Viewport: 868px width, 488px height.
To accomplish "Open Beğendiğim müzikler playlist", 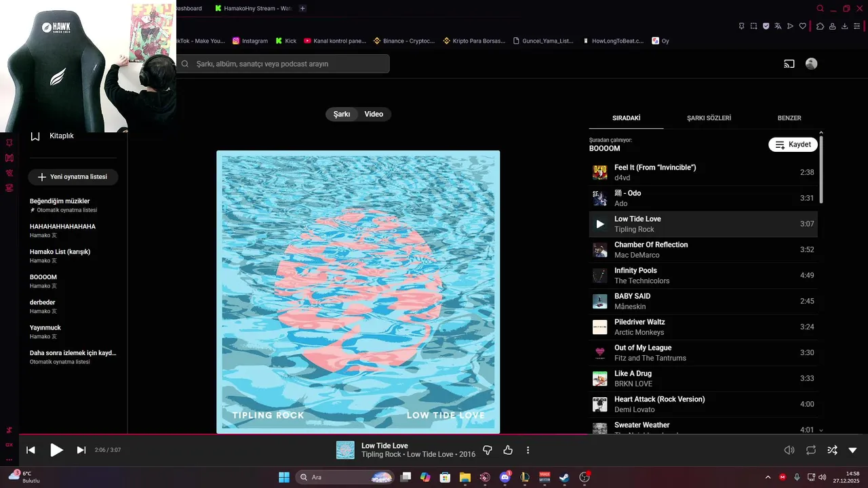I will [63, 205].
